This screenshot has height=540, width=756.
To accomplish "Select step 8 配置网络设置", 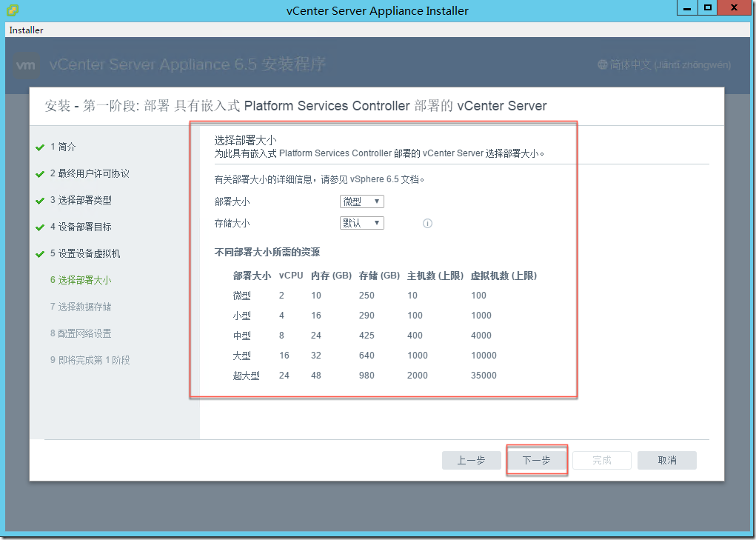I will pos(81,333).
